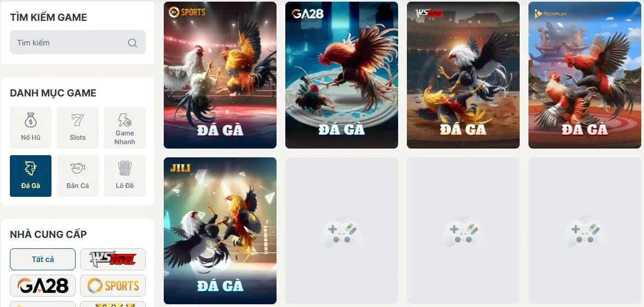Select the Đá Gà rooster category

(31, 176)
